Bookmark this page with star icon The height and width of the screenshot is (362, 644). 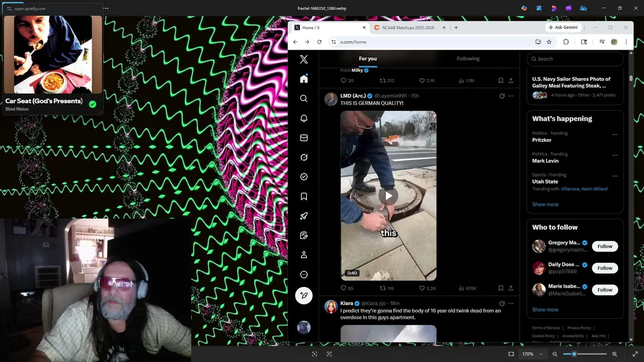pyautogui.click(x=549, y=42)
